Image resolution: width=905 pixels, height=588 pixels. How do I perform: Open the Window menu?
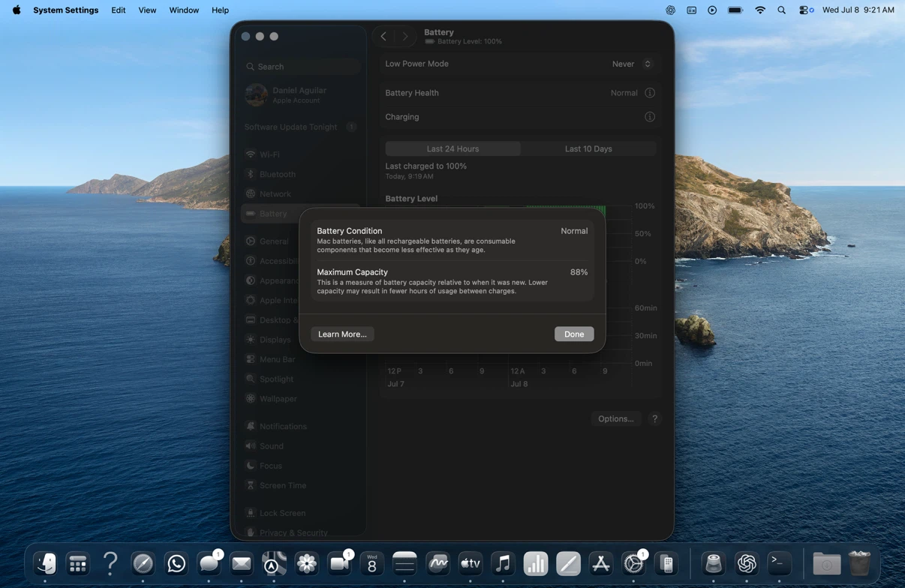(x=184, y=10)
